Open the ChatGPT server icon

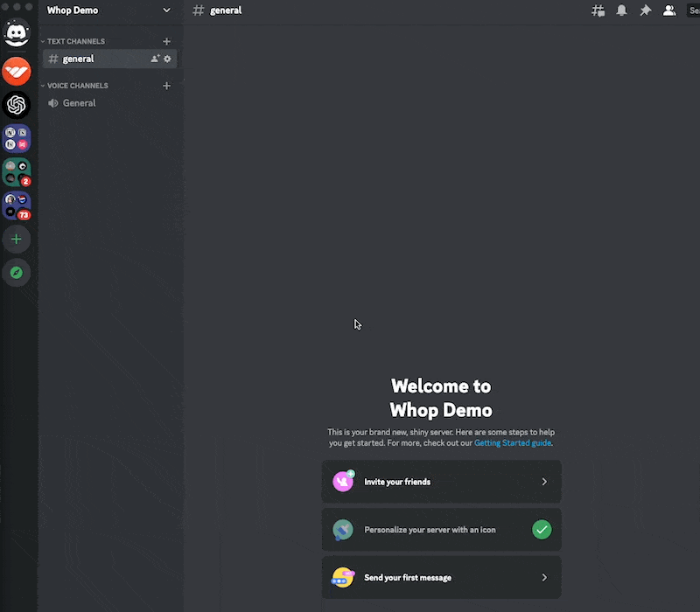tap(17, 105)
